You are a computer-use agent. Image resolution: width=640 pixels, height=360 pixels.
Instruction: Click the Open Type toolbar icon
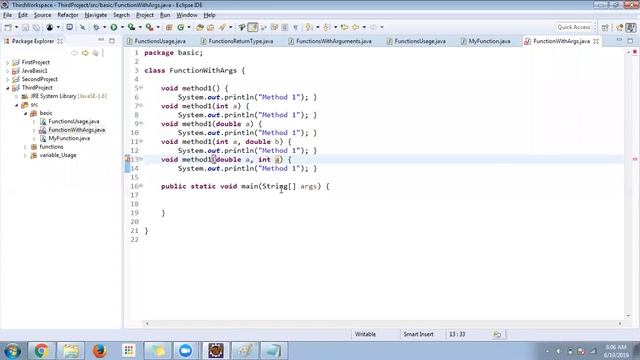pyautogui.click(x=200, y=27)
